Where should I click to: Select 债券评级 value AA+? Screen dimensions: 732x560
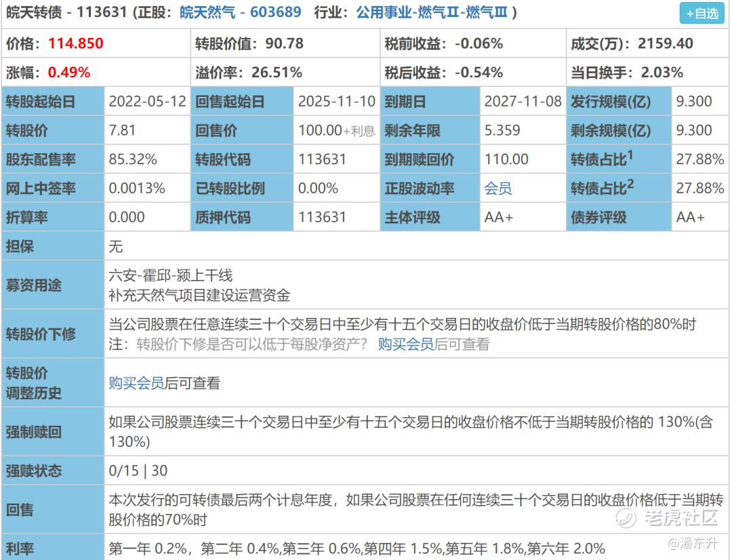(691, 217)
